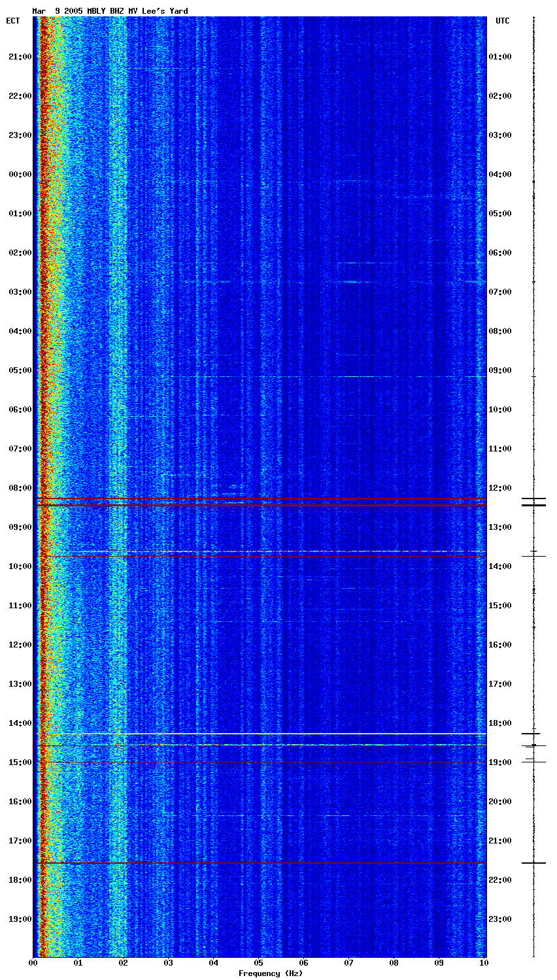
Task: Select the 07:00 tick on the ECT axis
Action: [20, 449]
